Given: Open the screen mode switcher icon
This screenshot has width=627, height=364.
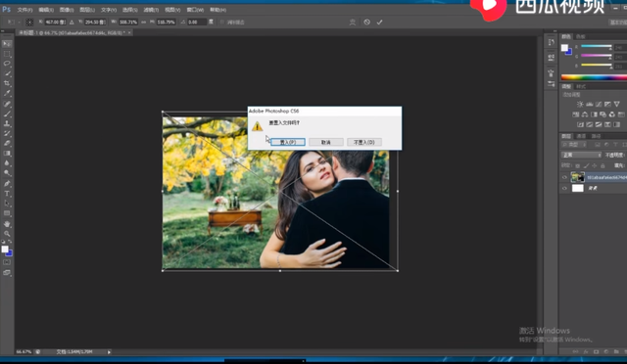Looking at the screenshot, I should pyautogui.click(x=7, y=272).
